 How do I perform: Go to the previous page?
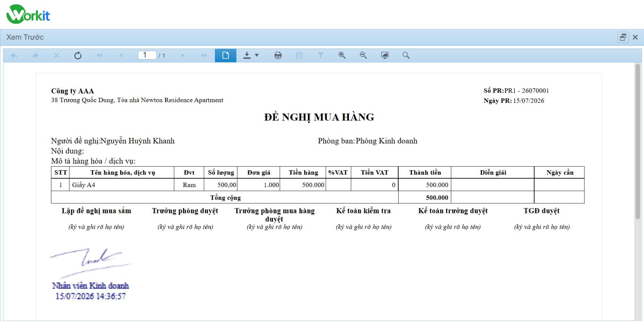121,56
